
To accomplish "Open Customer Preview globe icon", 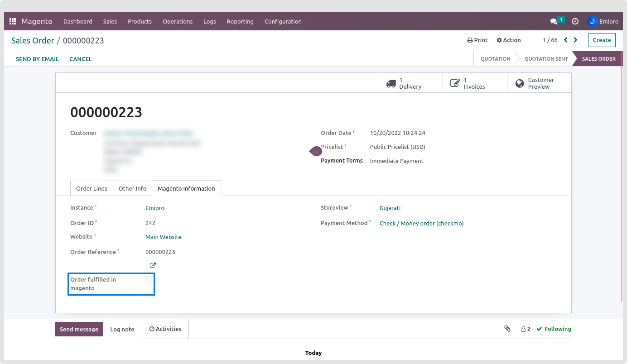I will 520,83.
